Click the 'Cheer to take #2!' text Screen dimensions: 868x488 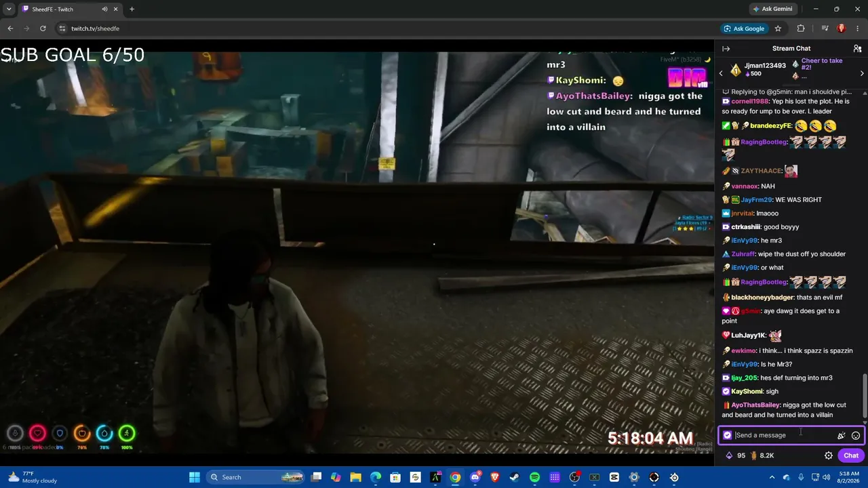pyautogui.click(x=822, y=64)
